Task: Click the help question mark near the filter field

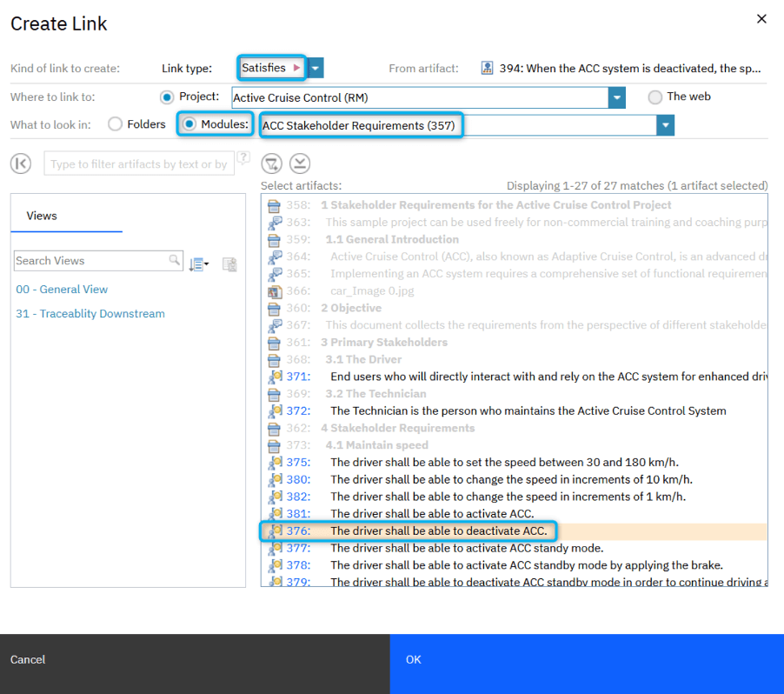Action: click(x=242, y=158)
